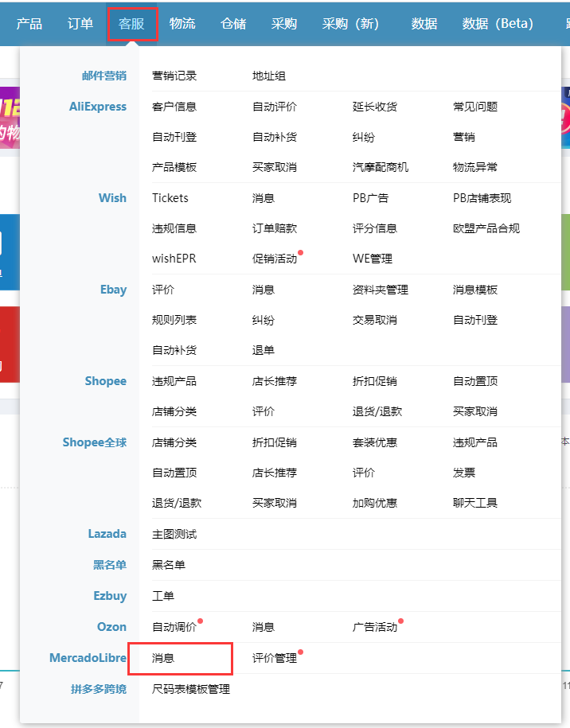Open 消息 in Ebay section

pyautogui.click(x=264, y=290)
